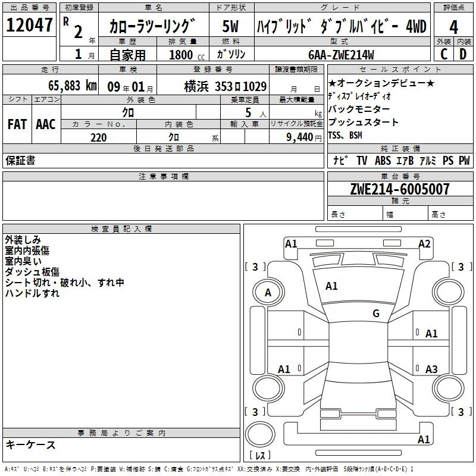The image size is (476, 476).
Task: Click the shift type FAT
Action: tap(17, 124)
